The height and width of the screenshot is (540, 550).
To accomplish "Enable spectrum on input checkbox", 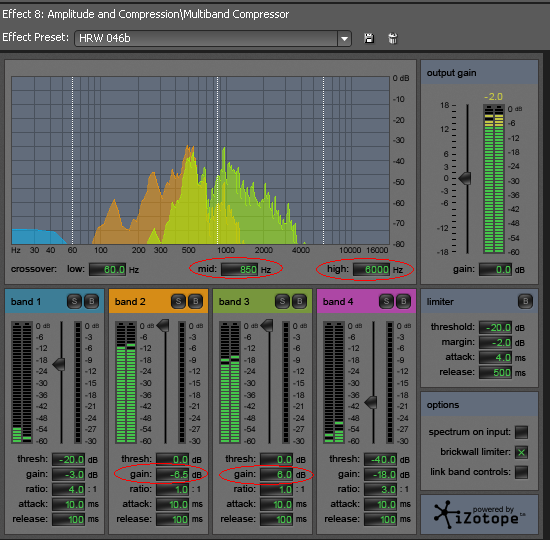I will 521,432.
